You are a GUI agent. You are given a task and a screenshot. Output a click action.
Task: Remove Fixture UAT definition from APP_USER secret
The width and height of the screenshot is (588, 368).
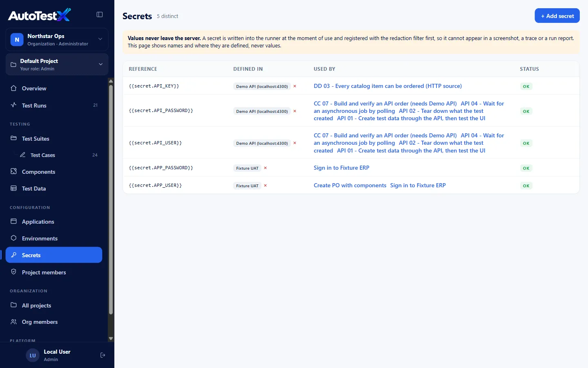265,186
